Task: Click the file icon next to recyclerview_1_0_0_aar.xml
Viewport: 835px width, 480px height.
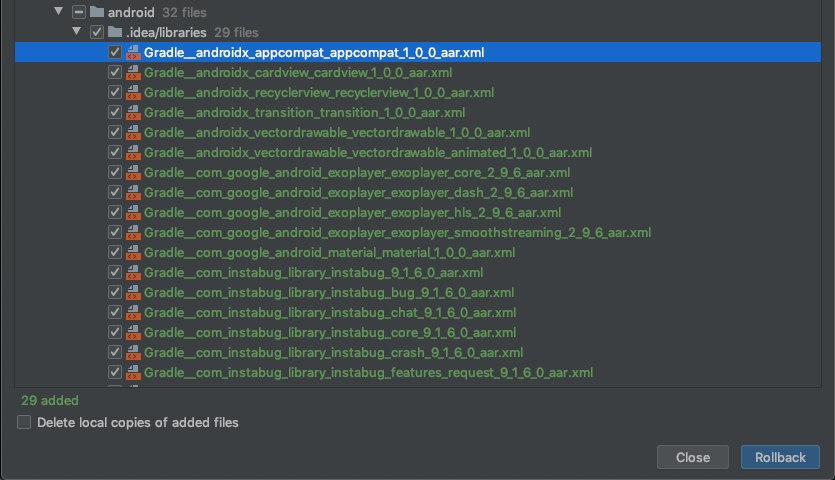Action: pos(133,92)
